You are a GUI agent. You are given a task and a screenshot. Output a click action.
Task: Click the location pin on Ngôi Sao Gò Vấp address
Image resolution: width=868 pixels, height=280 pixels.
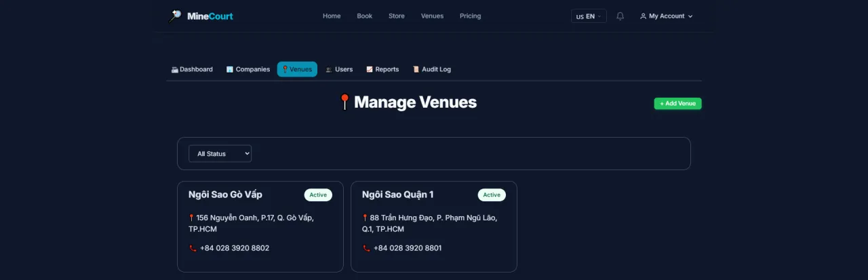point(192,218)
